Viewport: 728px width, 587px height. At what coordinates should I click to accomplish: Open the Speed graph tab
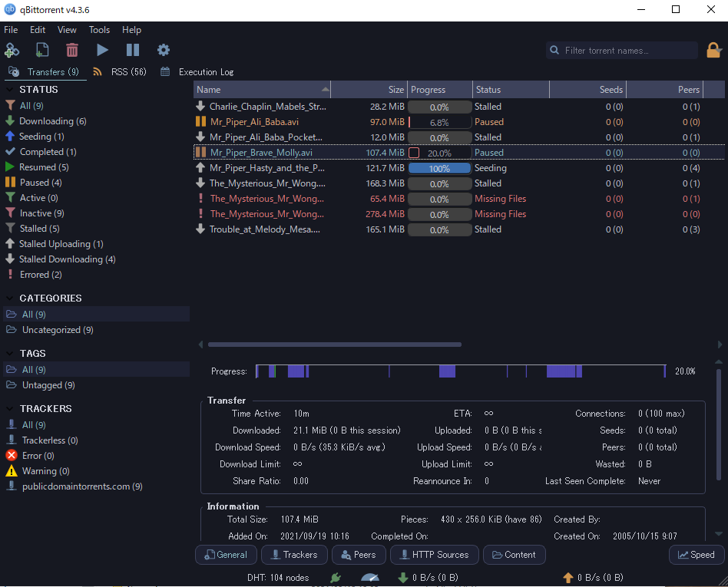(697, 555)
